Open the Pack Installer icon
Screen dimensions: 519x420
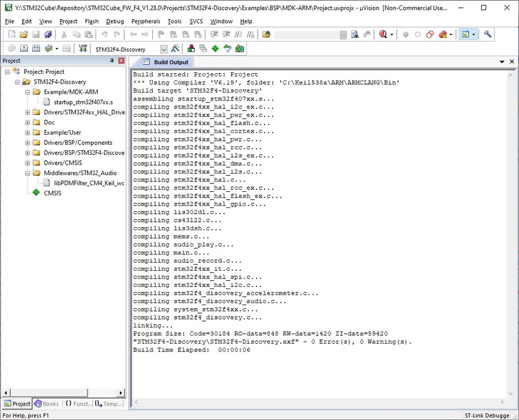(x=239, y=49)
